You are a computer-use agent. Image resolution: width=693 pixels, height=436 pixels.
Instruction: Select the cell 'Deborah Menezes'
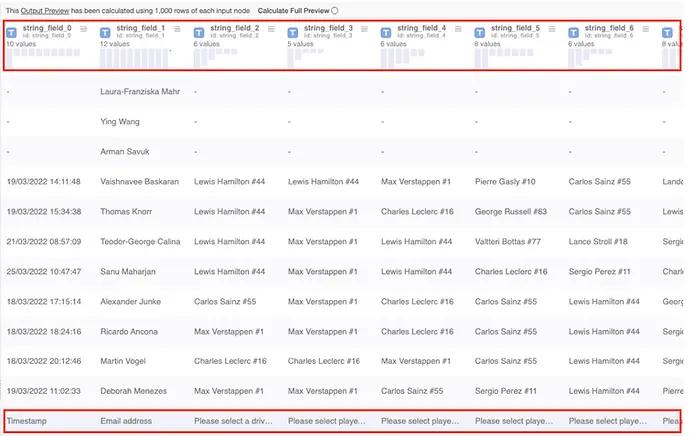point(133,391)
